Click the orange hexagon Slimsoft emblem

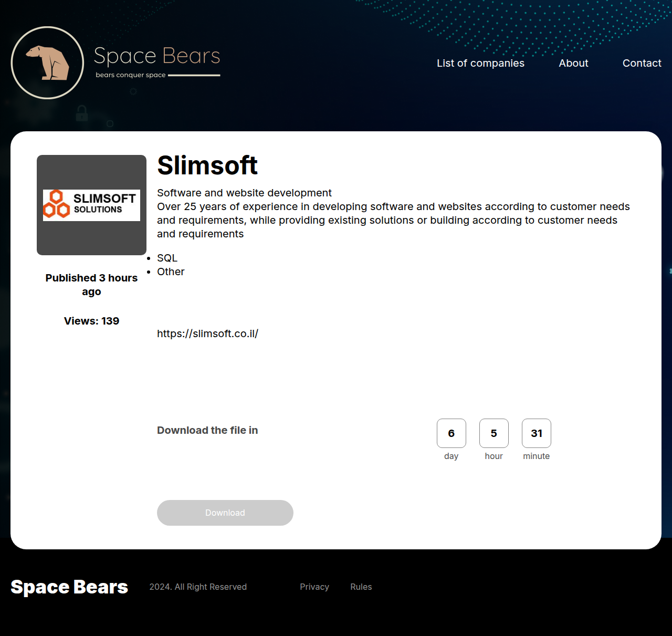pos(56,204)
